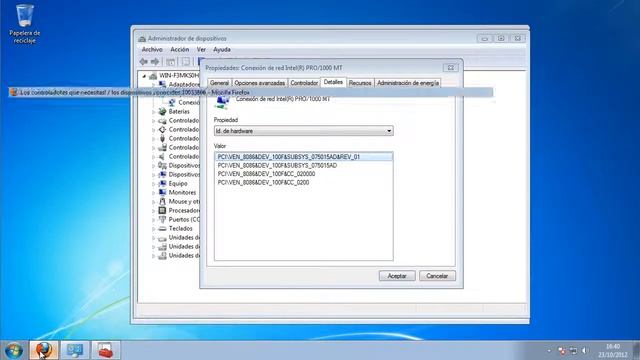Select the Detalles tab

(x=333, y=82)
